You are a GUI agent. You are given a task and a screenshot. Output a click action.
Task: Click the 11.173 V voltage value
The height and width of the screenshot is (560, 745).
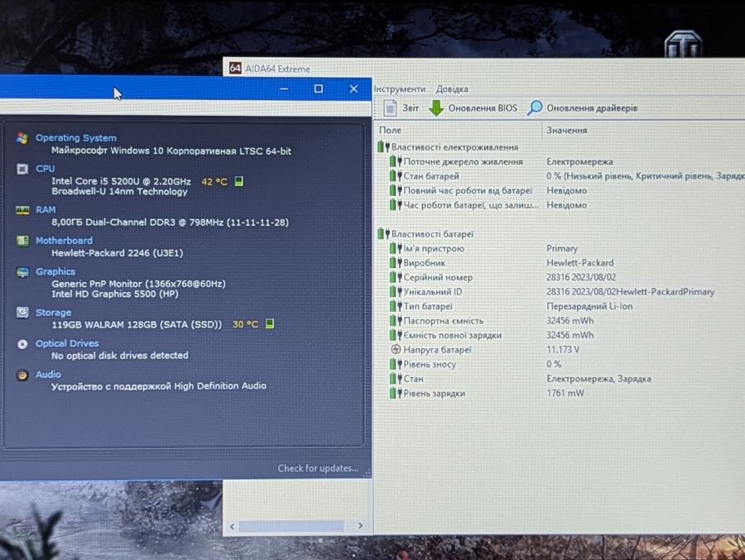pos(563,350)
